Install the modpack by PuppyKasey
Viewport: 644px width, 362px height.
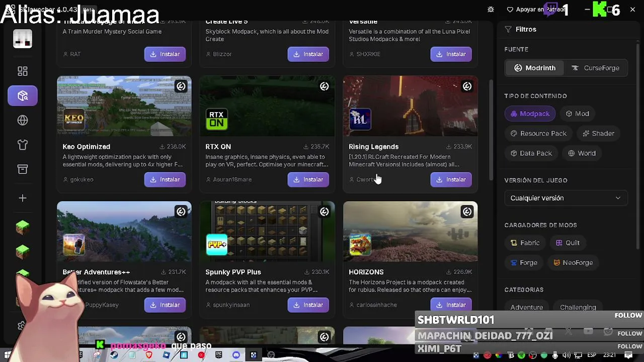165,305
